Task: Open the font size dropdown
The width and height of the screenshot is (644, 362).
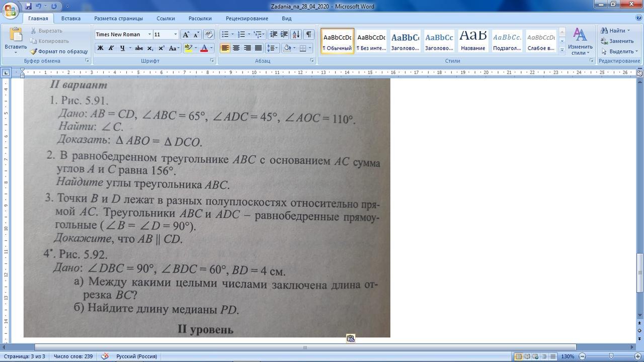Action: click(x=175, y=34)
